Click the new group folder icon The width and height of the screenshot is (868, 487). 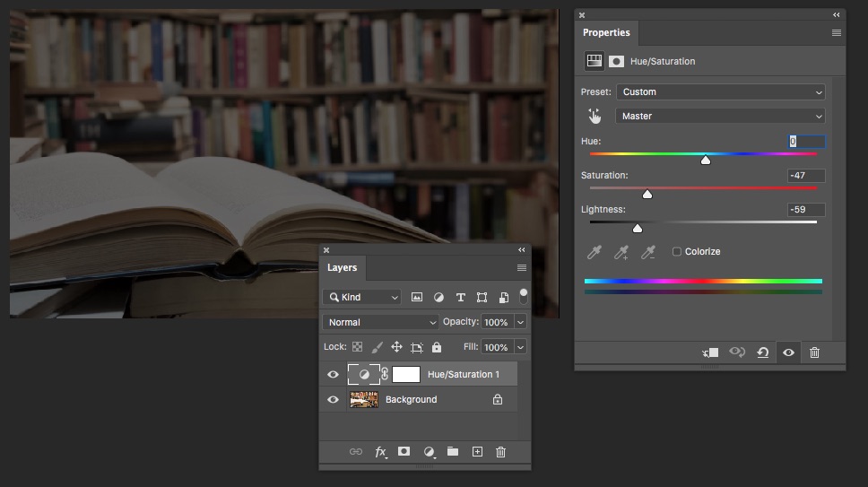453,452
